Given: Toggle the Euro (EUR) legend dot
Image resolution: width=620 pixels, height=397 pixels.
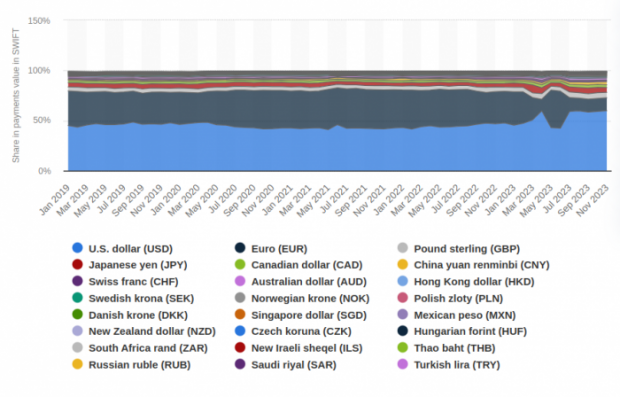Looking at the screenshot, I should 240,248.
